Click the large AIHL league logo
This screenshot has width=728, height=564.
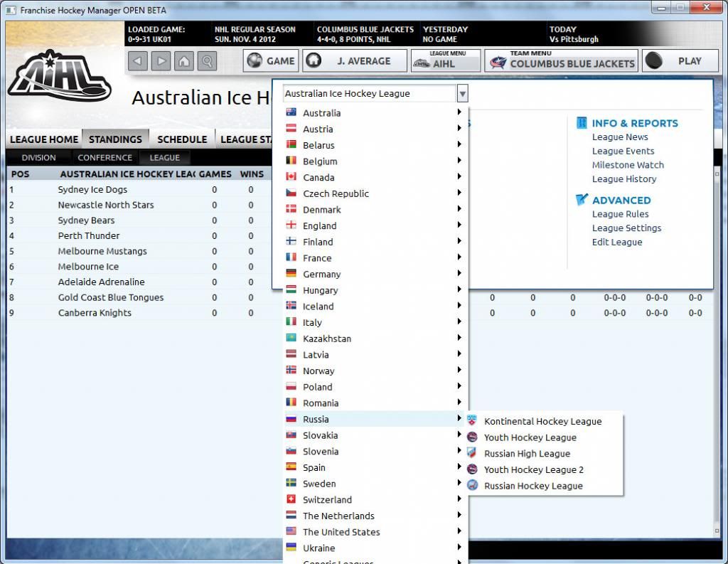pos(60,75)
